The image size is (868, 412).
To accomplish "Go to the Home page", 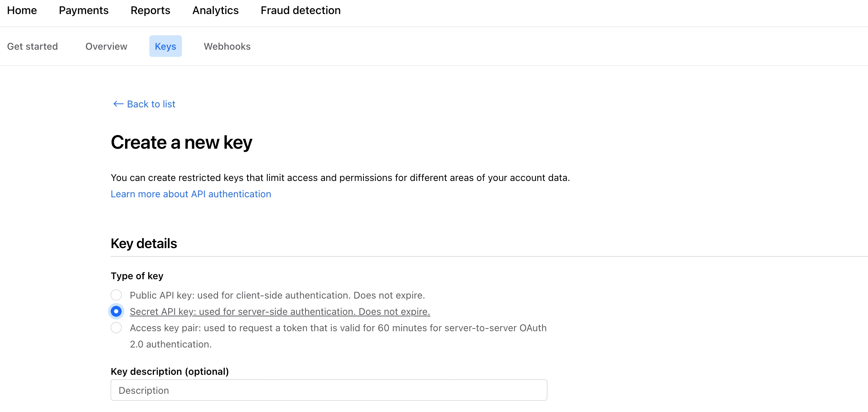I will tap(22, 10).
